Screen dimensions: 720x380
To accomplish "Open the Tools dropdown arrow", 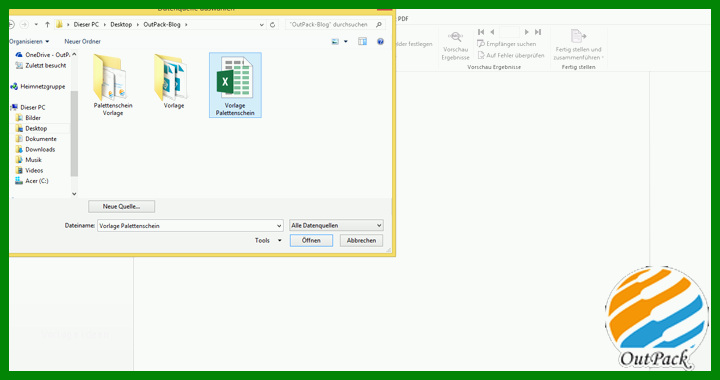I will tap(279, 240).
